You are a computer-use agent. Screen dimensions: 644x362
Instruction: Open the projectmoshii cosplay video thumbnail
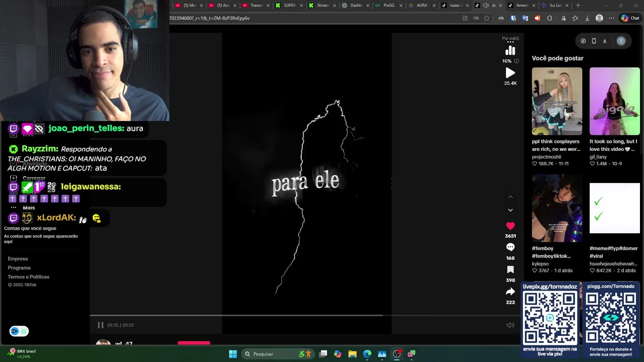coord(557,101)
